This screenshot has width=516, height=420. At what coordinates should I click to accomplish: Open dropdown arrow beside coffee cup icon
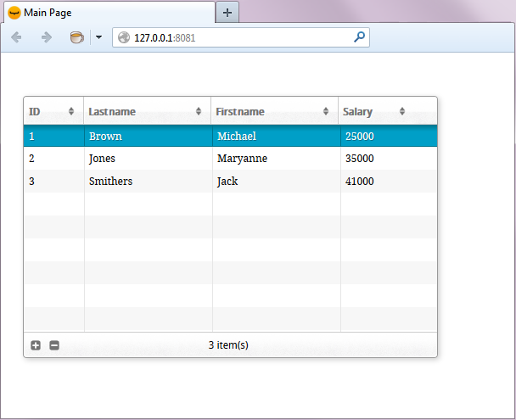(98, 37)
